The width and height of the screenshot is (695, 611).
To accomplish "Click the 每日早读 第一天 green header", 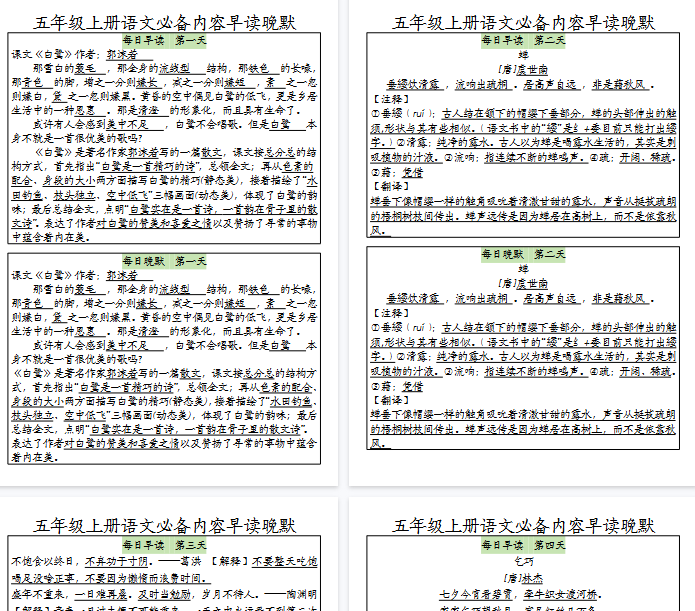I will [x=164, y=41].
